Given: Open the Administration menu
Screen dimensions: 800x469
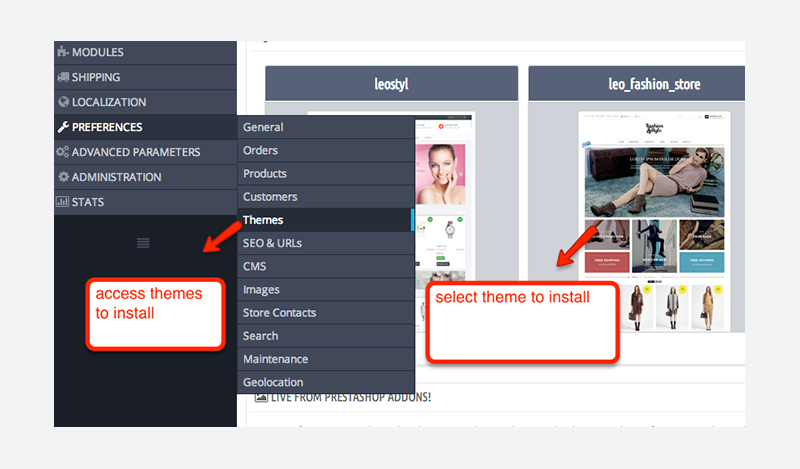Looking at the screenshot, I should click(x=145, y=177).
